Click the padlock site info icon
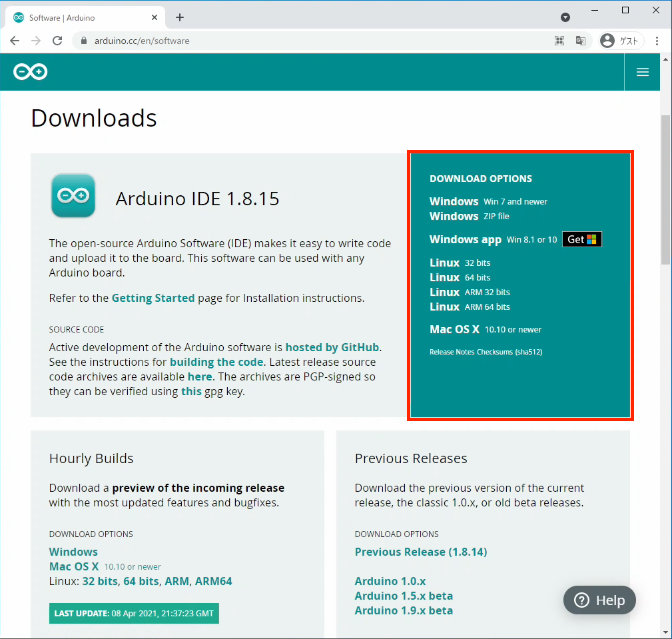The height and width of the screenshot is (639, 672). coord(84,41)
